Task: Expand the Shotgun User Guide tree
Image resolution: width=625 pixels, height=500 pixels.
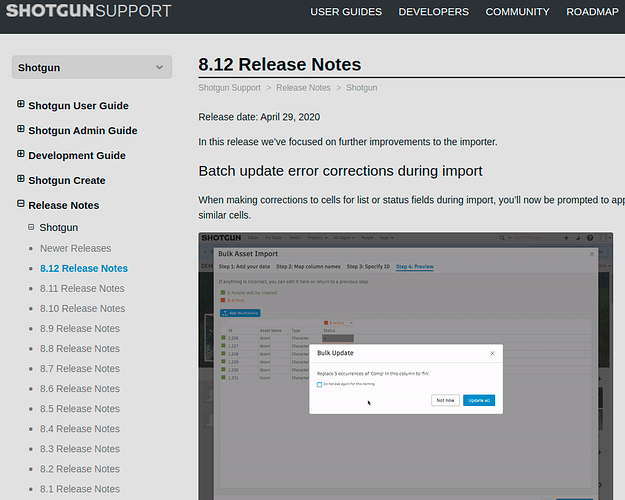Action: tap(21, 104)
